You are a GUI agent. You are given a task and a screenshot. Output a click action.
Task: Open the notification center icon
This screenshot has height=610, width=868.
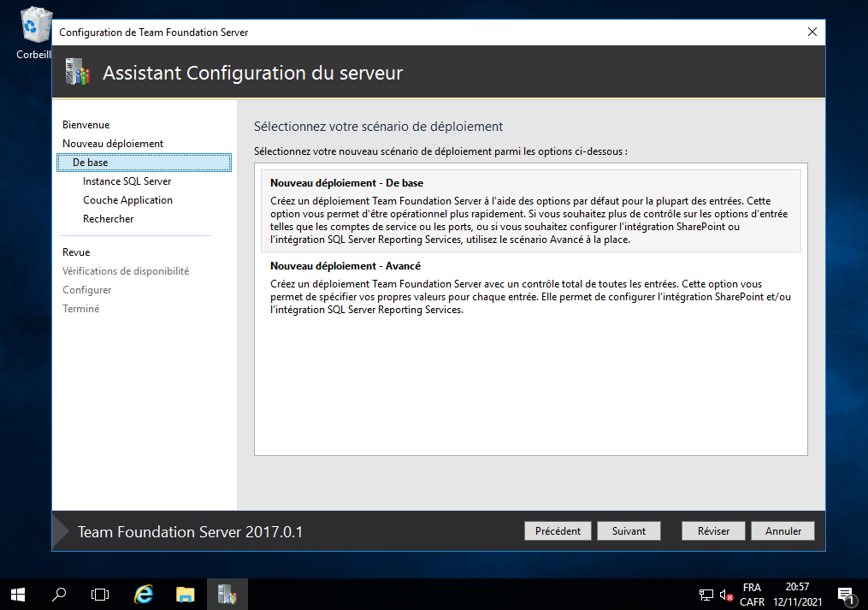(846, 595)
